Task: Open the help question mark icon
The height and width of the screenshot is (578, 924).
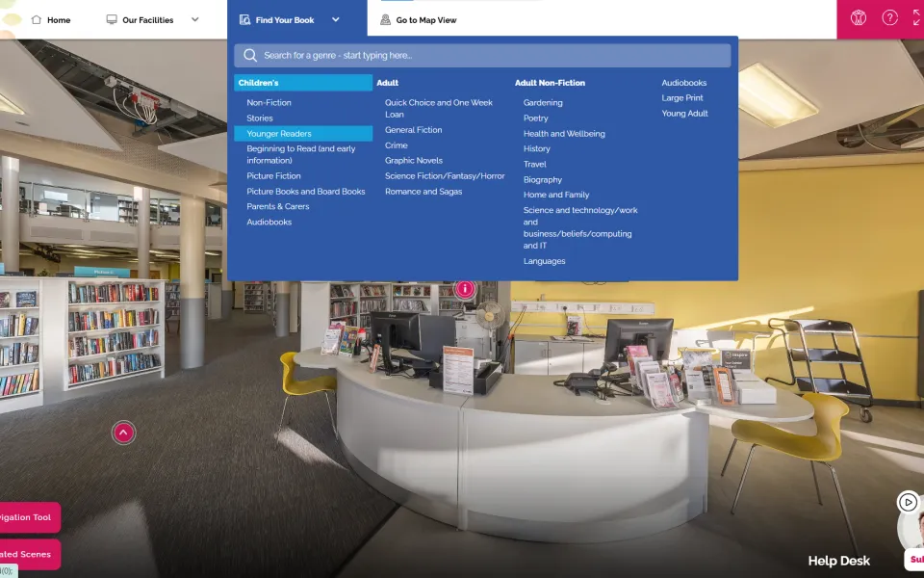Action: coord(890,18)
